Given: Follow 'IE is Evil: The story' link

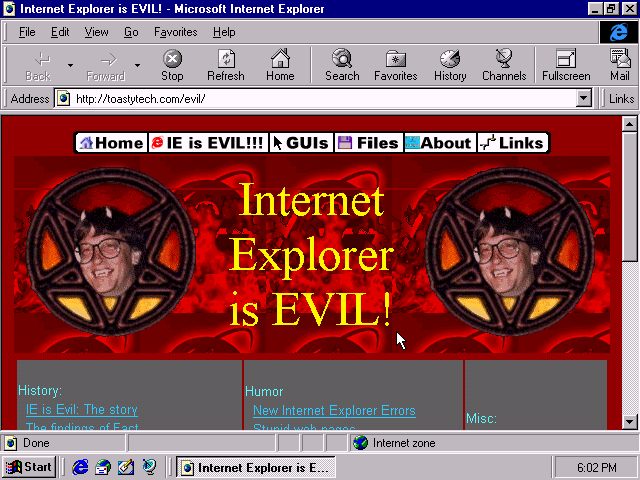Looking at the screenshot, I should (x=82, y=409).
